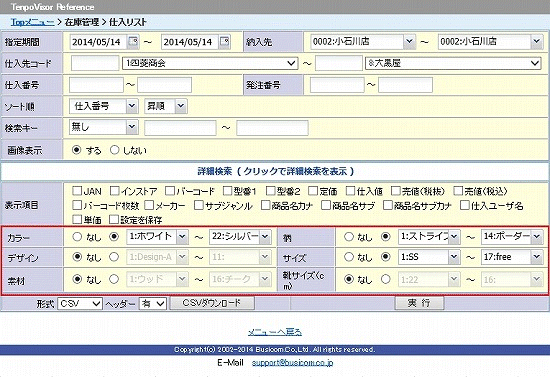Check the 単価 checkbox
Viewport: 550px width, 377px height.
(x=77, y=220)
